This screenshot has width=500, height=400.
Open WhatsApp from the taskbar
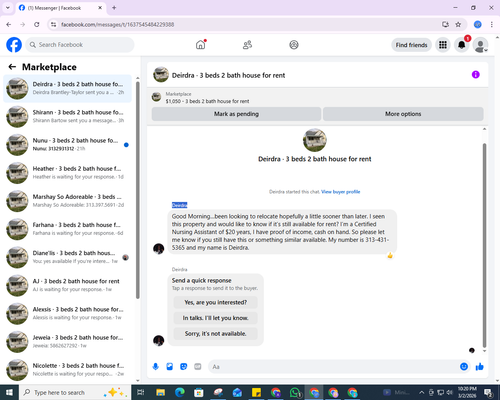point(295,392)
